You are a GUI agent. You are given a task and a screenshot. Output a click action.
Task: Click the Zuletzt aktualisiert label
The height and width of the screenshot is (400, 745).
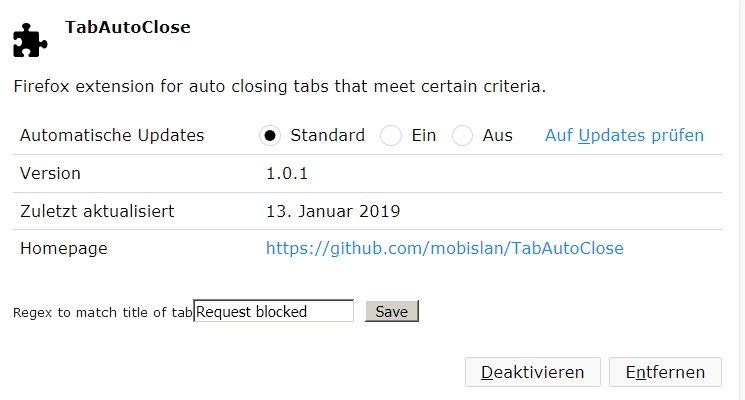[97, 211]
